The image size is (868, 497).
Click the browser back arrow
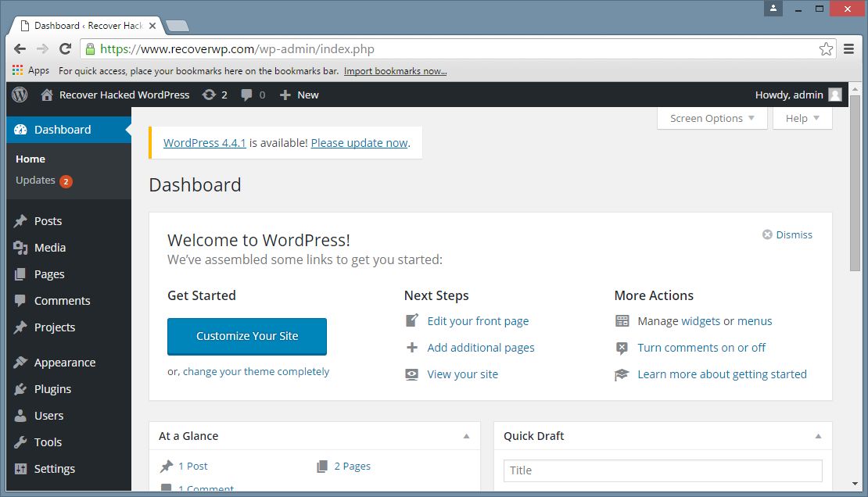(x=20, y=48)
